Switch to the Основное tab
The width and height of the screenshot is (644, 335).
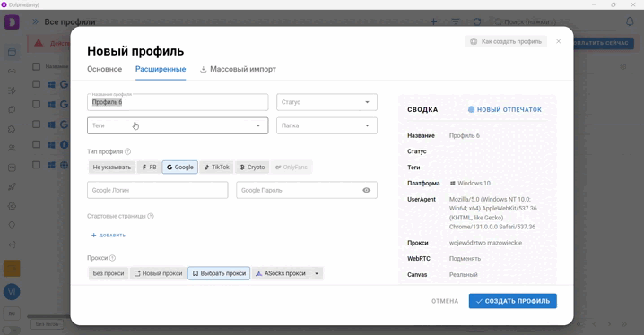(104, 69)
